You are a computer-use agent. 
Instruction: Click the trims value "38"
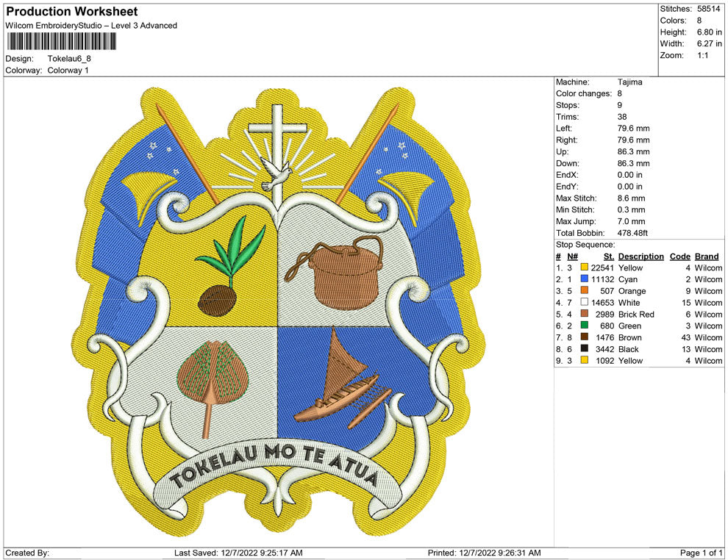coord(621,117)
